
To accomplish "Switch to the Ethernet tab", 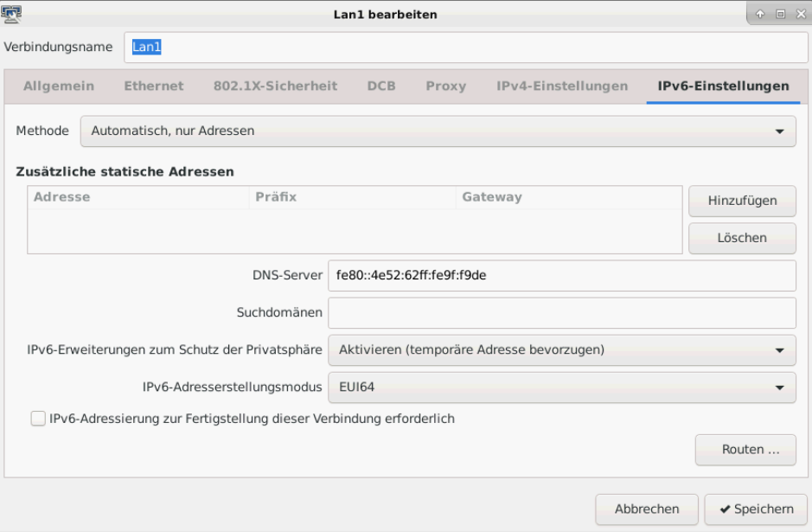I will [154, 86].
